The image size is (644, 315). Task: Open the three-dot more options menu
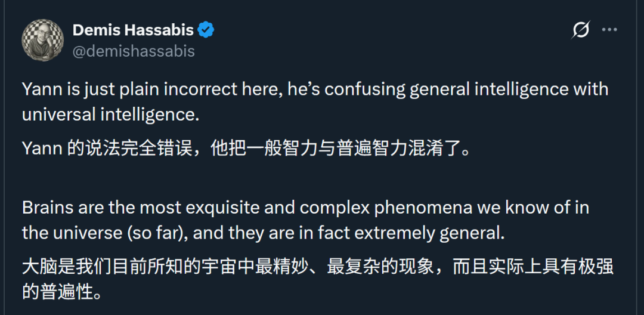pos(609,30)
